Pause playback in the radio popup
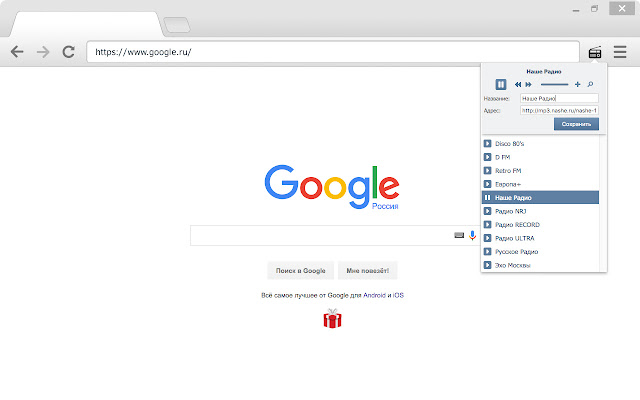This screenshot has height=400, width=640. (501, 84)
